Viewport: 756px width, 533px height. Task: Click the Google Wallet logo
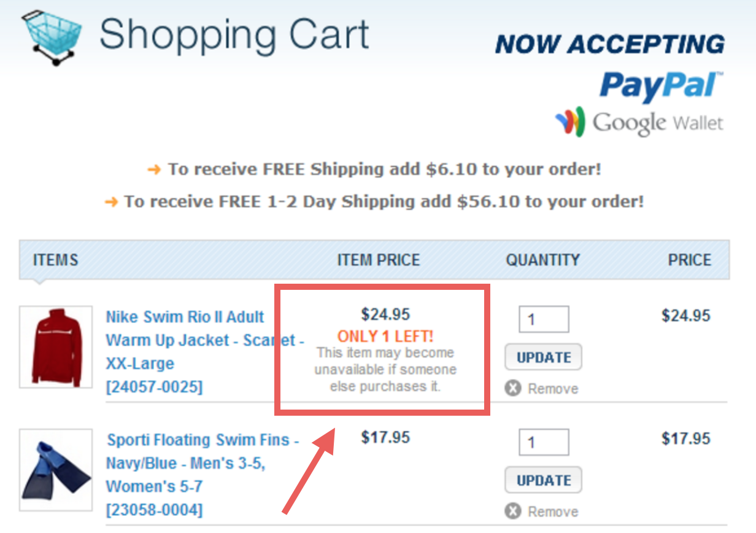click(x=639, y=122)
